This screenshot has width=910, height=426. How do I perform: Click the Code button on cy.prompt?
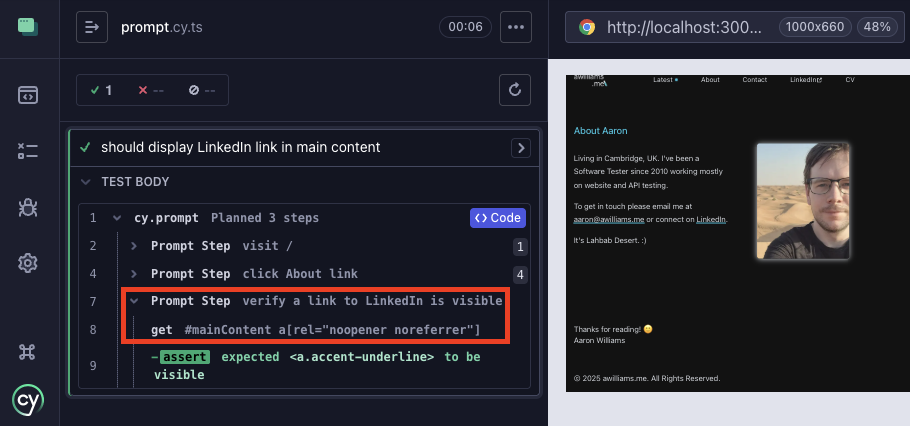click(x=497, y=218)
